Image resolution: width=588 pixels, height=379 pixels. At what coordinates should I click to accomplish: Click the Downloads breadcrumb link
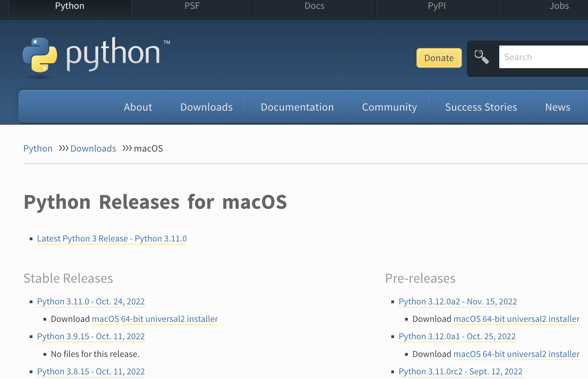pos(93,149)
